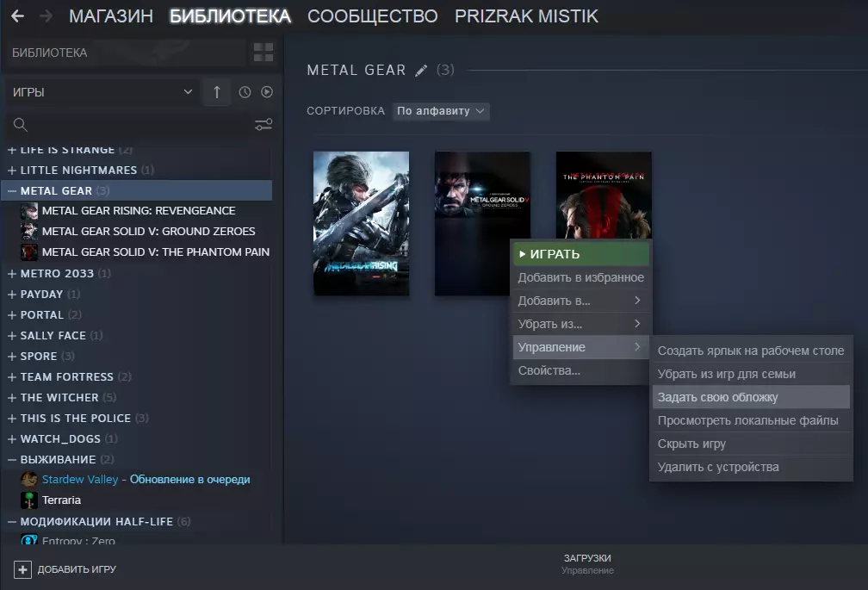Expand THE WITCHER collection
The height and width of the screenshot is (590, 868).
click(x=12, y=398)
